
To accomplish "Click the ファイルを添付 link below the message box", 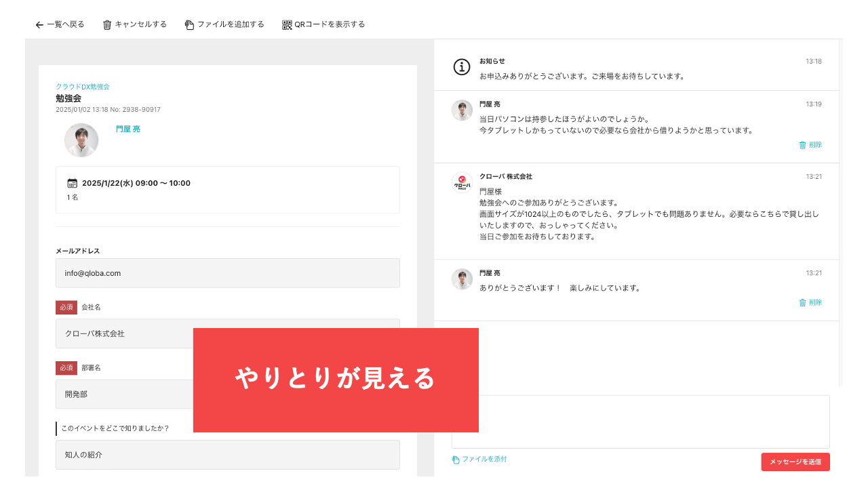I will tap(484, 460).
